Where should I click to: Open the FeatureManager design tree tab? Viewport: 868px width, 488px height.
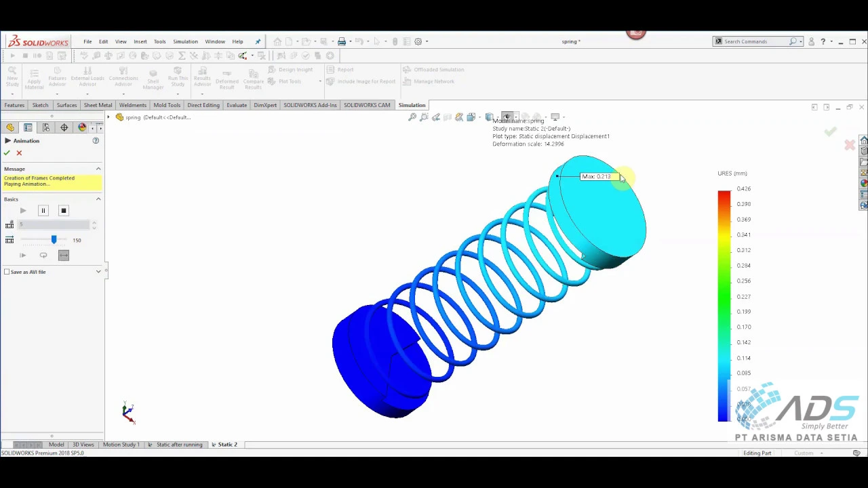point(10,127)
